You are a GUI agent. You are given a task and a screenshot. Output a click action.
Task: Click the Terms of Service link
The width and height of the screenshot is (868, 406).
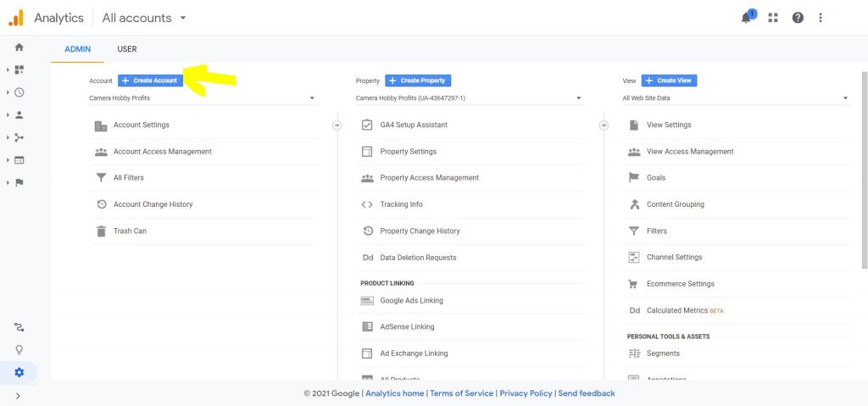coord(462,393)
